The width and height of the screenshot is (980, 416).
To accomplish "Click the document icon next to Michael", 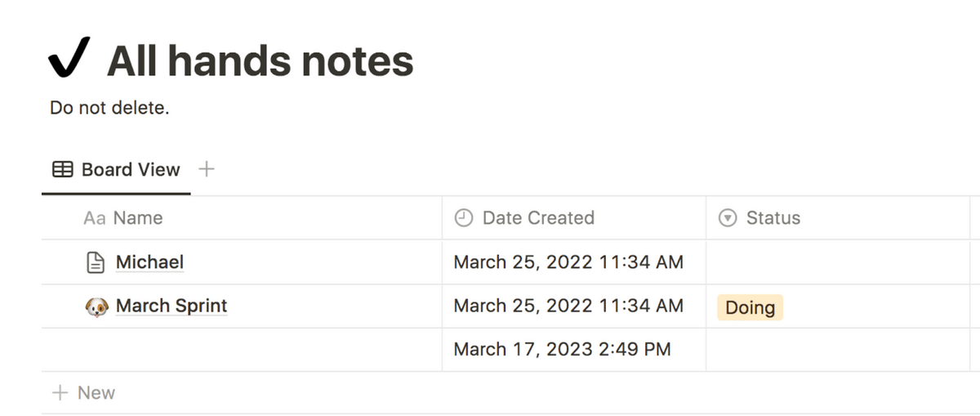I will tap(96, 262).
